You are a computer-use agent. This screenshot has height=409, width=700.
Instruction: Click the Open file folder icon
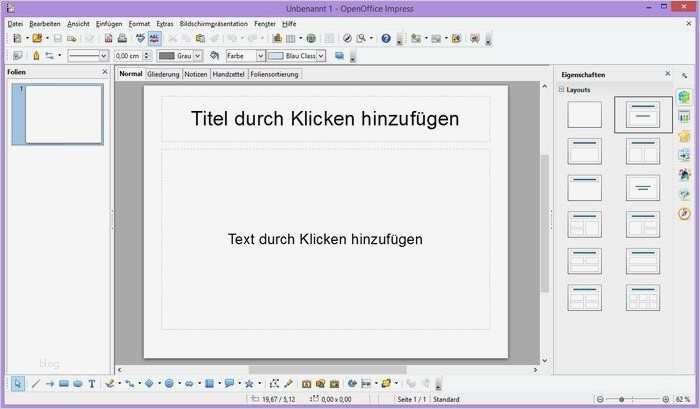[x=37, y=39]
